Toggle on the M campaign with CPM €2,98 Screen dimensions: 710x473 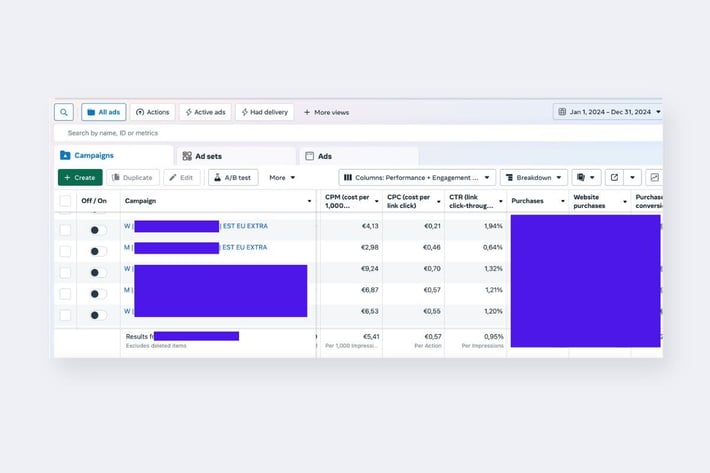point(98,251)
